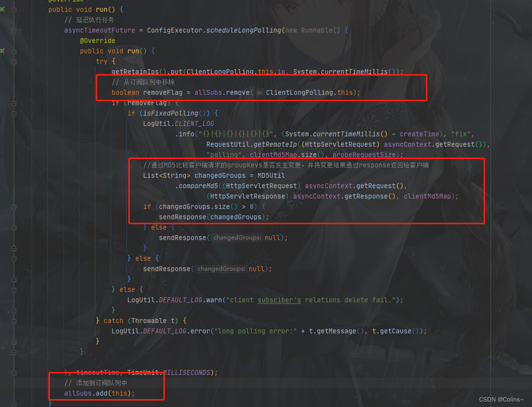This screenshot has height=407, width=532.
Task: Click 'DEFAULT_LOG.warn' call
Action: pyautogui.click(x=190, y=300)
